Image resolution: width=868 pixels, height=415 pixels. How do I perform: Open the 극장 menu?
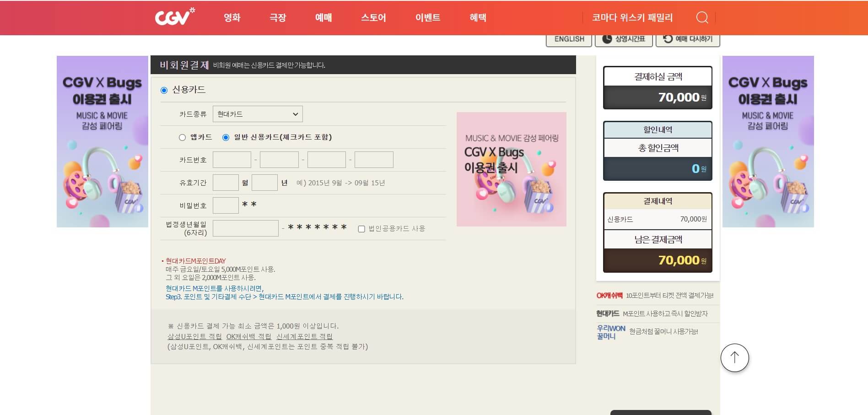278,18
